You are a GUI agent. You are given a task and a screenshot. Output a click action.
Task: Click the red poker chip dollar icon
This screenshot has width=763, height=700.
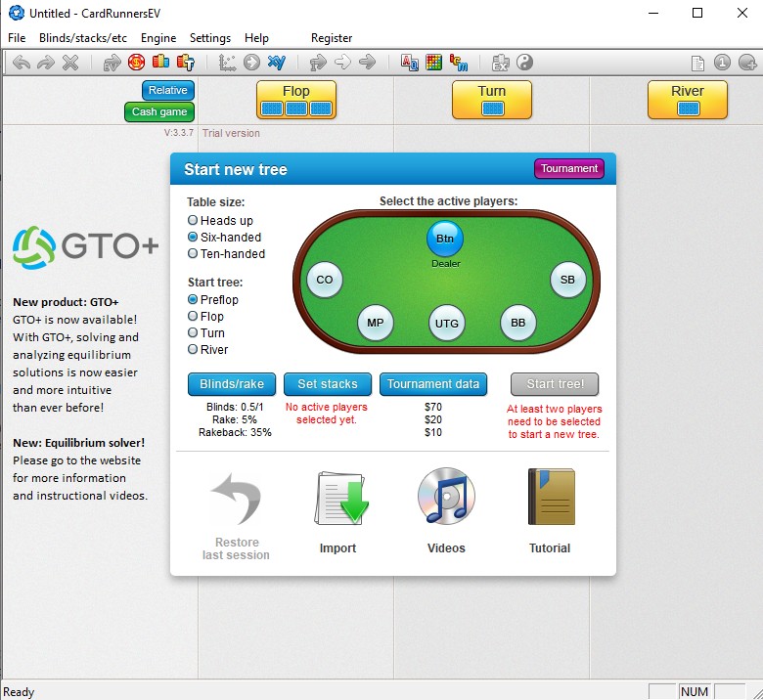point(137,62)
